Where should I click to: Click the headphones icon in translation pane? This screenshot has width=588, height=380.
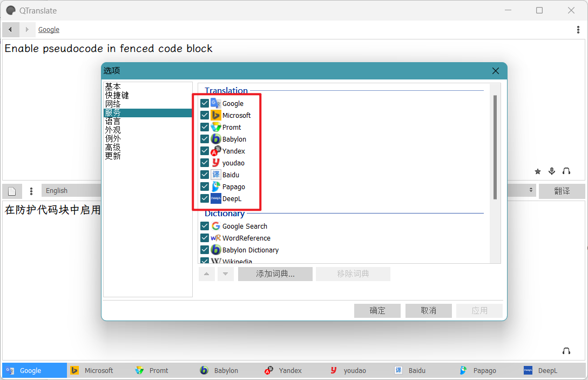pos(566,351)
